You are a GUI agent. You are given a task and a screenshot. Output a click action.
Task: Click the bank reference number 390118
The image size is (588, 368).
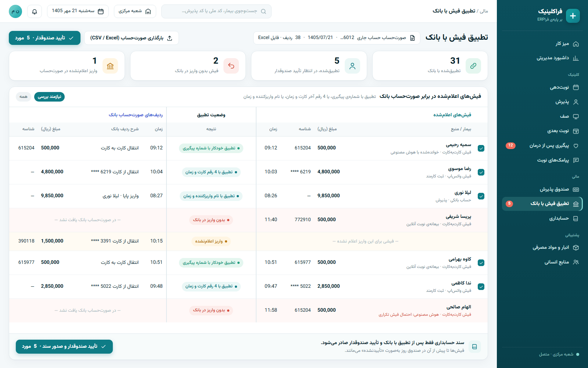26,241
